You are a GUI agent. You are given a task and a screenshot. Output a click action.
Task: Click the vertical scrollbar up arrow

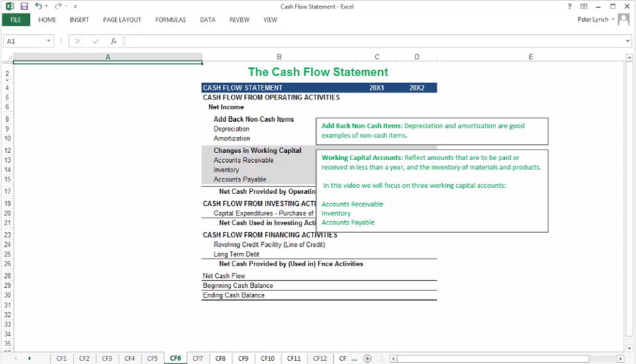point(629,58)
